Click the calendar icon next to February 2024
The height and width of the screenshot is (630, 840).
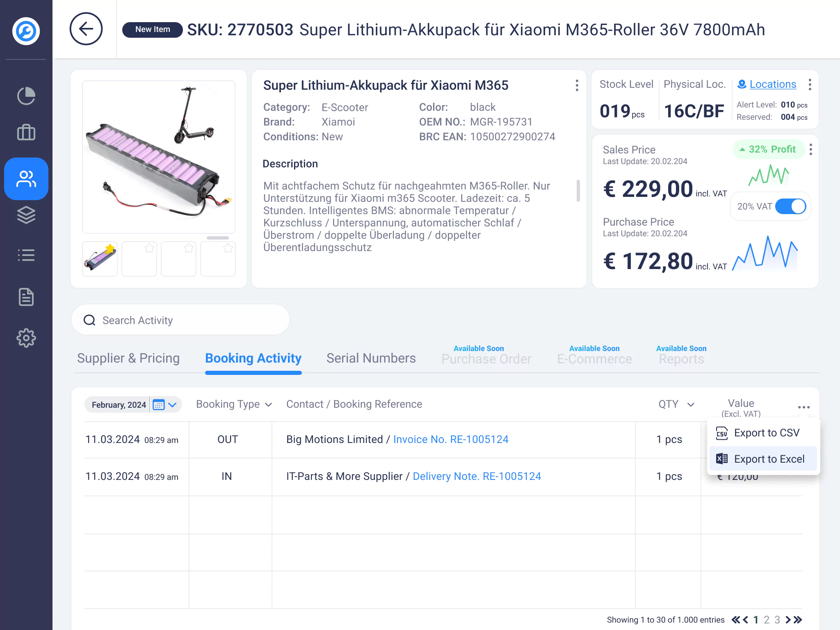[x=158, y=404]
